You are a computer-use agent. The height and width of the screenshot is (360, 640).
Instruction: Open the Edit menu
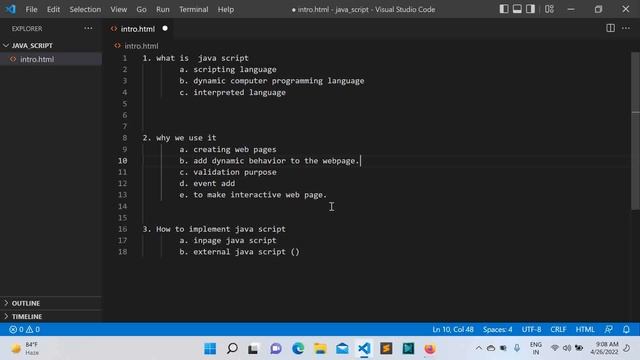tap(53, 9)
